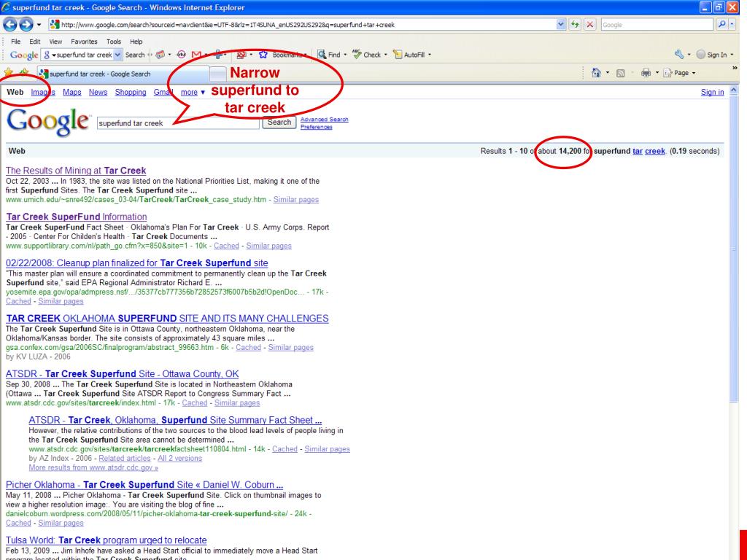The width and height of the screenshot is (747, 560).
Task: Click the Google page Search button
Action: coord(279,122)
